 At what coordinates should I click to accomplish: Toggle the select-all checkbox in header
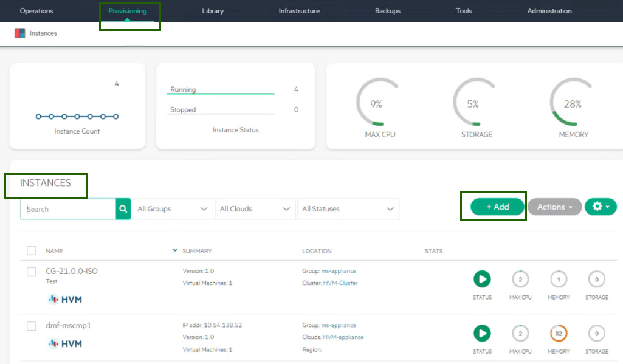tap(32, 250)
